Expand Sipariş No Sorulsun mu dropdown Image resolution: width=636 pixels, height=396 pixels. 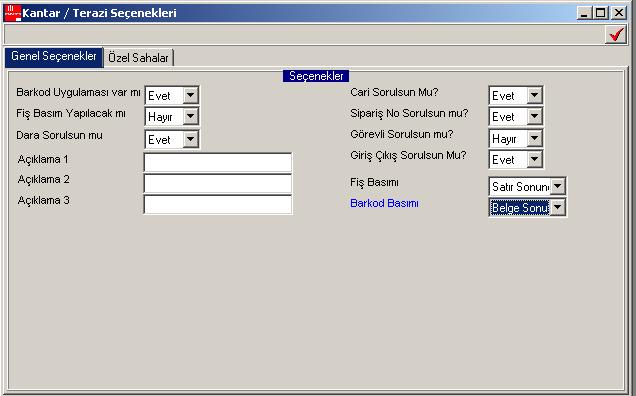[x=534, y=117]
